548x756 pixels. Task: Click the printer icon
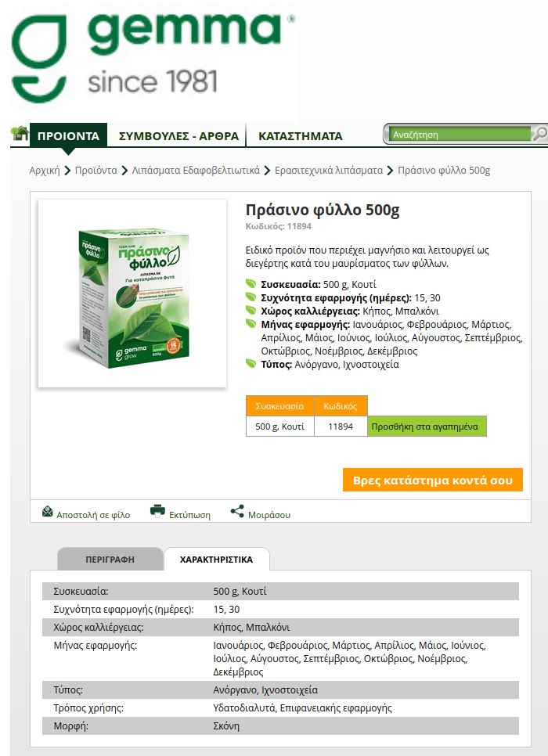pyautogui.click(x=157, y=510)
